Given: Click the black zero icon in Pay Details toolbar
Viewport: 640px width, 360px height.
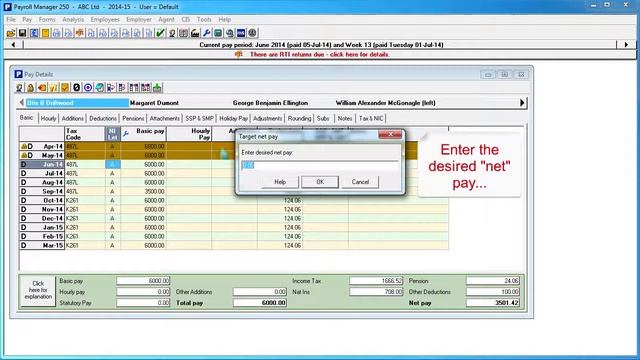Looking at the screenshot, I should coord(76,87).
